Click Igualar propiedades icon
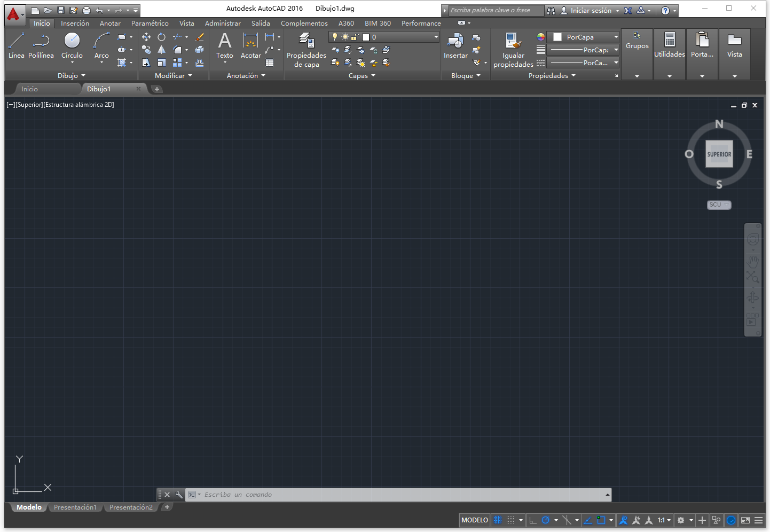This screenshot has height=532, width=770. click(513, 50)
